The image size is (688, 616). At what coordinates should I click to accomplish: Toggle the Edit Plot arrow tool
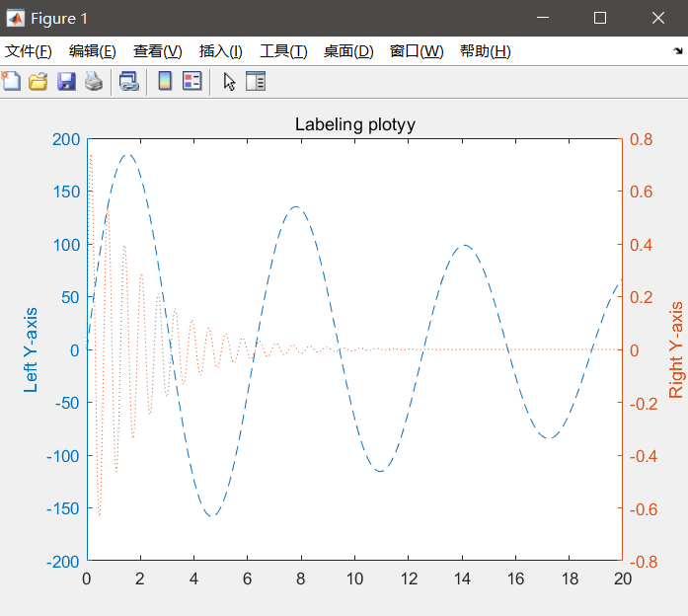(x=229, y=82)
